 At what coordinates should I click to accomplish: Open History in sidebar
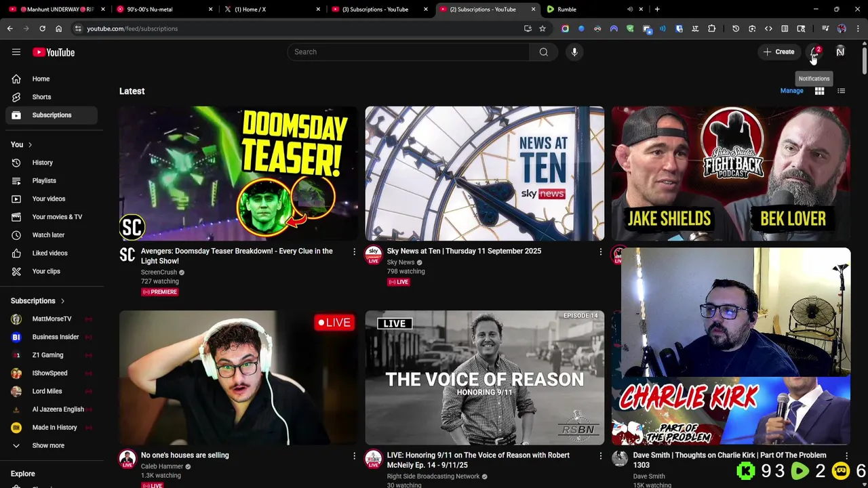pyautogui.click(x=52, y=163)
